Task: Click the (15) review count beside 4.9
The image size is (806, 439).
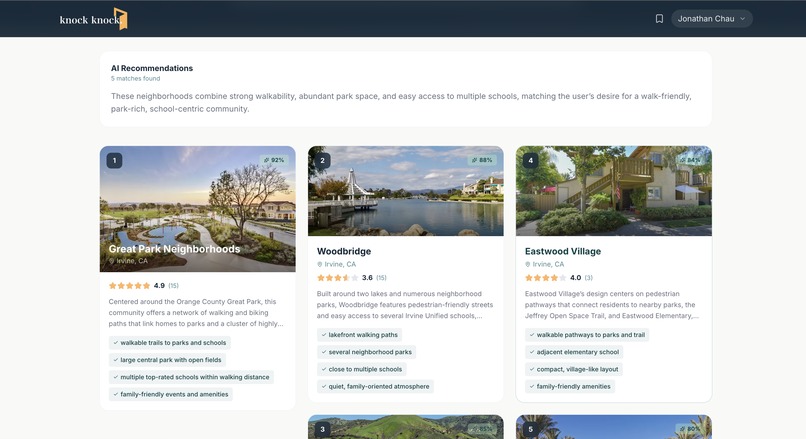Action: tap(173, 286)
